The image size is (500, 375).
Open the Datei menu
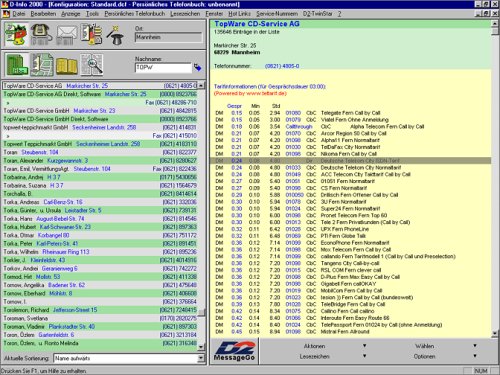[19, 14]
